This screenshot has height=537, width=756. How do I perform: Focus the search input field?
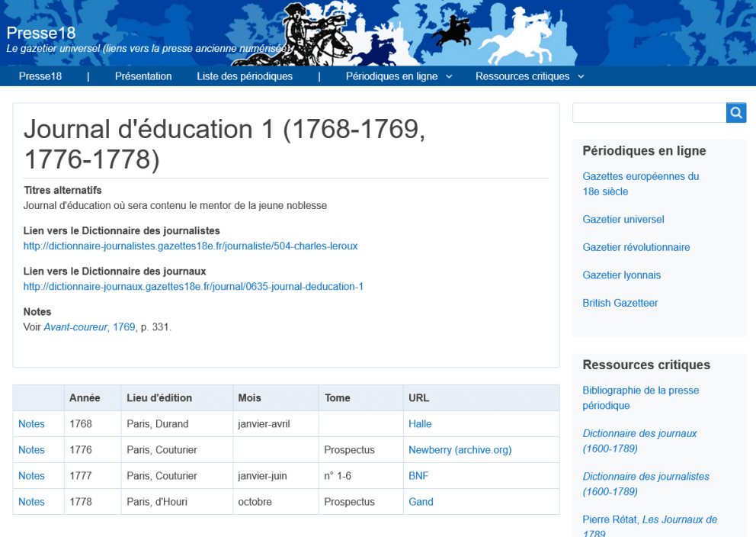pyautogui.click(x=649, y=112)
